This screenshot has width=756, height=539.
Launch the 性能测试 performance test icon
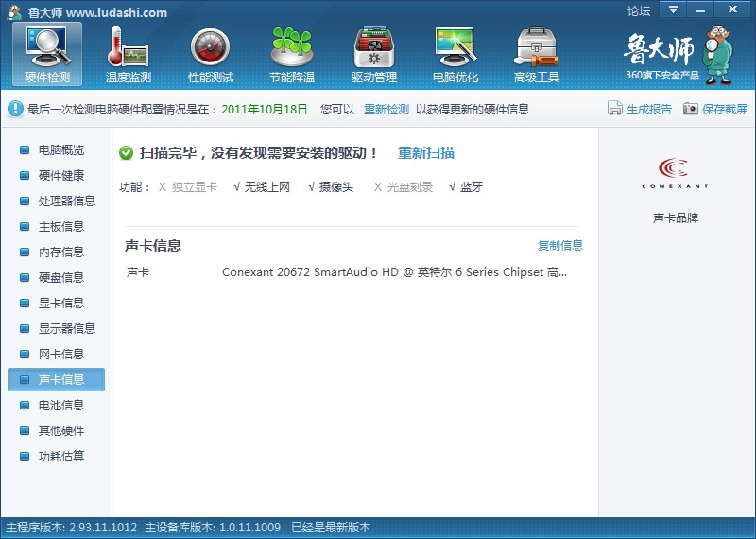[210, 53]
